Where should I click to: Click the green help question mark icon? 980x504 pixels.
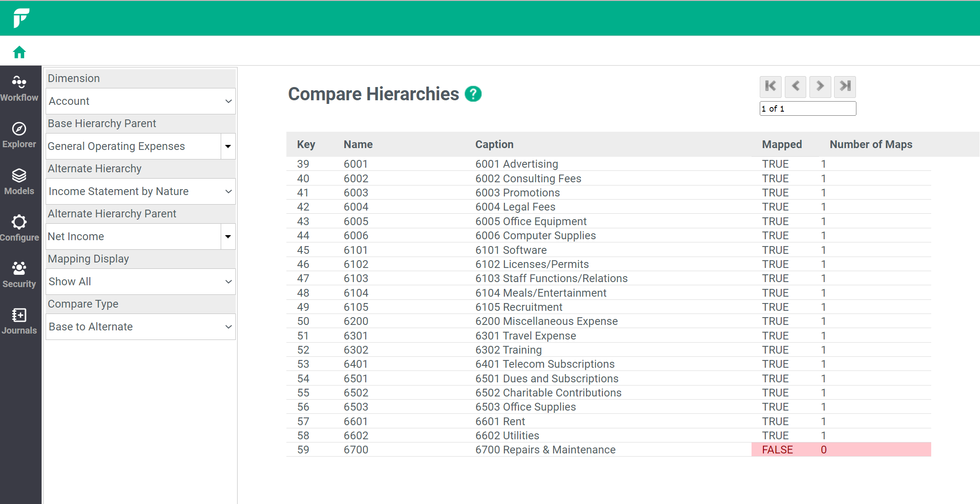pos(473,94)
